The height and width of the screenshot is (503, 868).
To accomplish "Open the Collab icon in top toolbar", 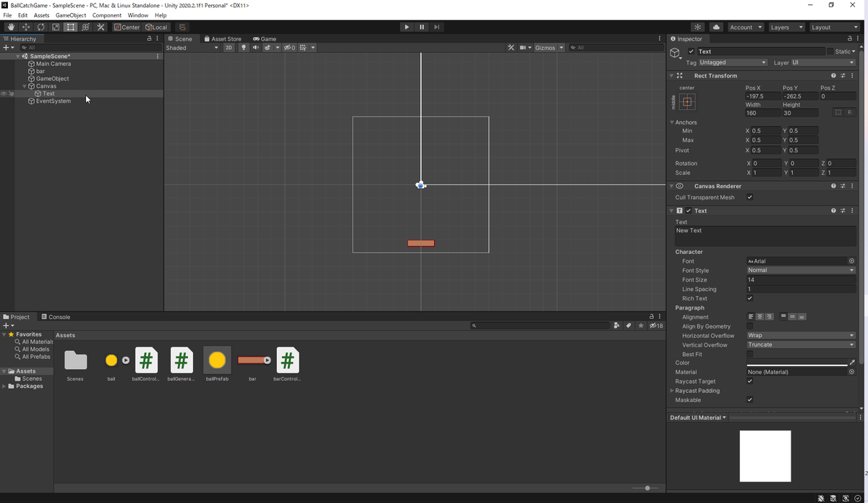I will coord(698,27).
